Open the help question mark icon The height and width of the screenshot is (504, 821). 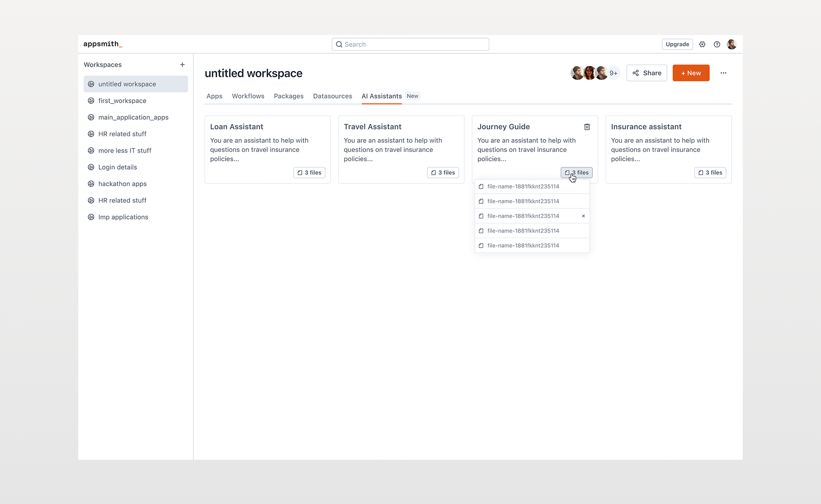click(717, 44)
